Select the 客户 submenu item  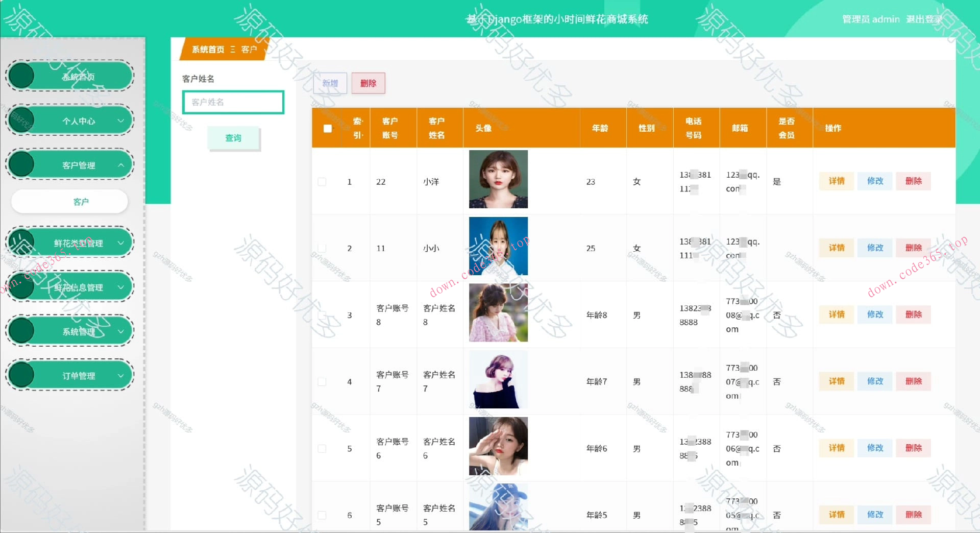70,202
